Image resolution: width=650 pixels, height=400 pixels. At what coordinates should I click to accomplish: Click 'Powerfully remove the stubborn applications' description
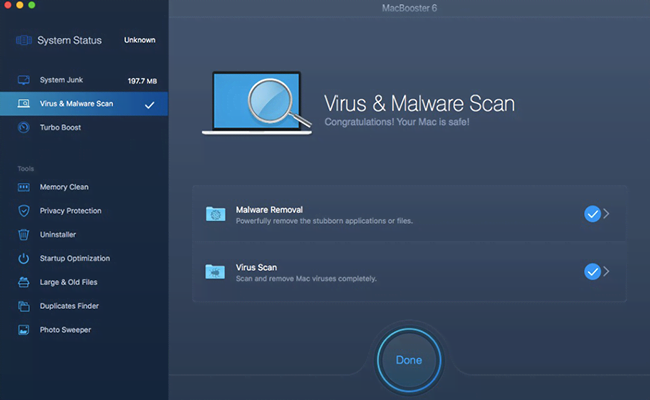tap(324, 221)
